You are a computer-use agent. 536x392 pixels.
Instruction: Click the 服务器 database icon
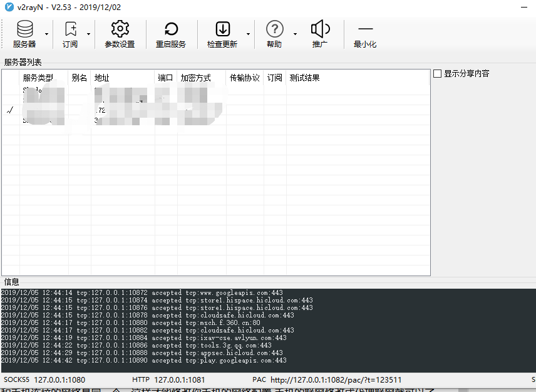tap(24, 29)
